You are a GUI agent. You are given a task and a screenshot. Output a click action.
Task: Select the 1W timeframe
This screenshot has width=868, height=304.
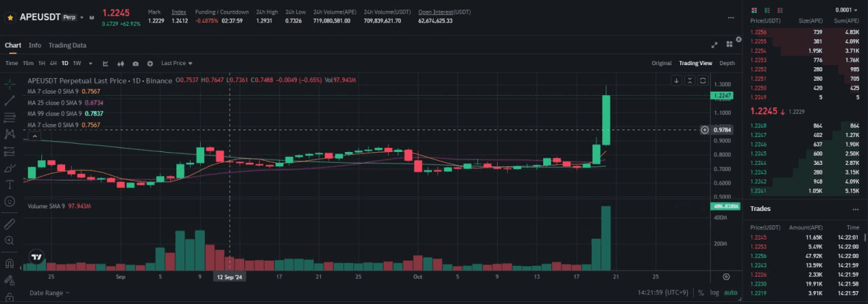[x=77, y=63]
